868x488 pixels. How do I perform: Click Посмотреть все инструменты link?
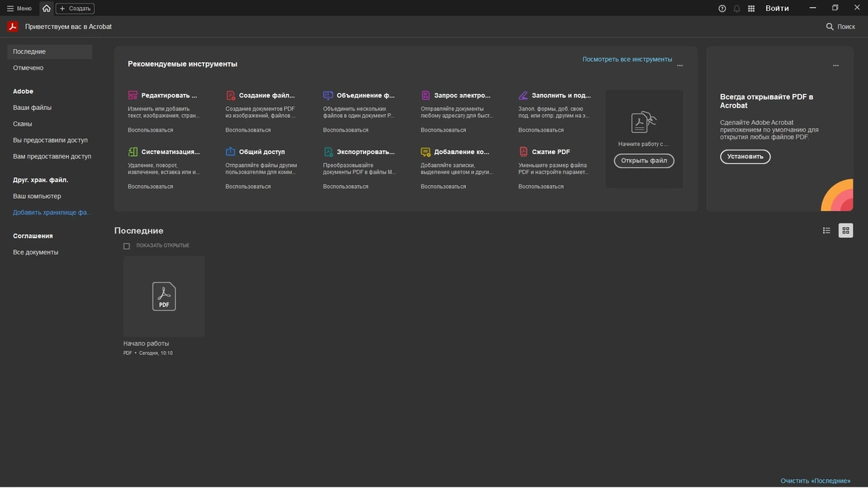coord(627,59)
